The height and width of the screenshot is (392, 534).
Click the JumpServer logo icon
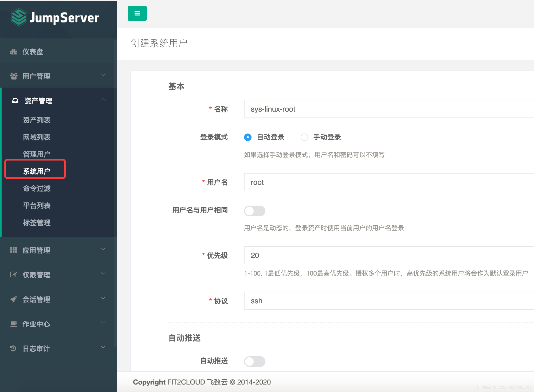point(19,17)
